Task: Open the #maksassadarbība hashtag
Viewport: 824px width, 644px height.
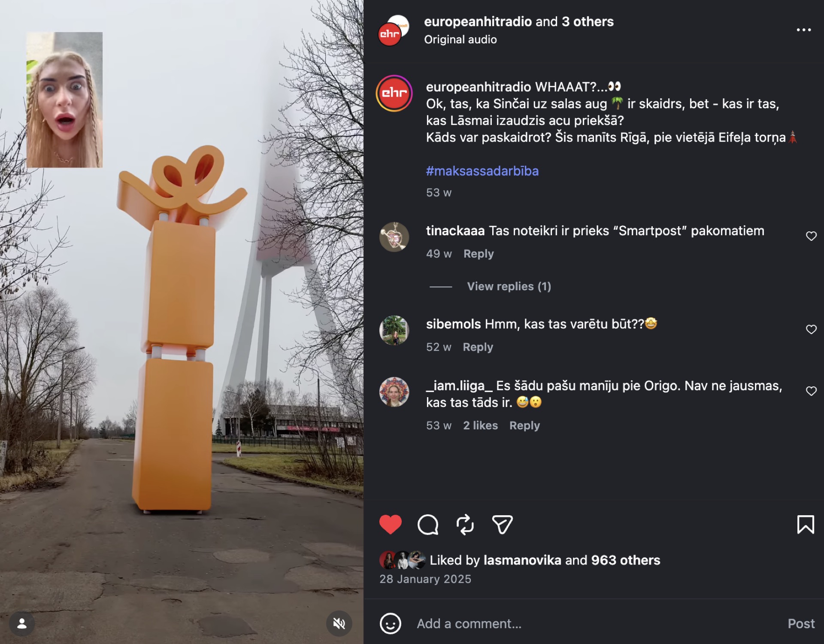Action: point(482,171)
